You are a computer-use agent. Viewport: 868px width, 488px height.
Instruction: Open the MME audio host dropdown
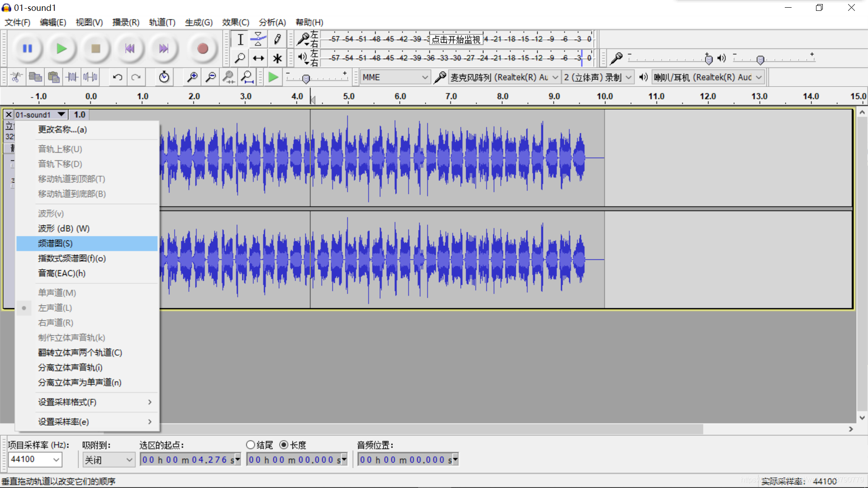tap(395, 77)
